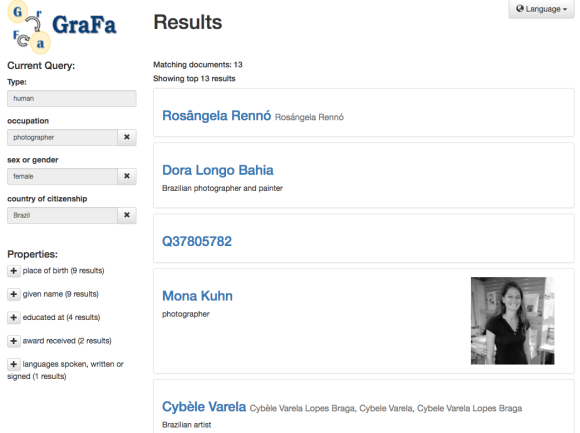Click the photographer occupation field
The width and height of the screenshot is (580, 433).
63,137
